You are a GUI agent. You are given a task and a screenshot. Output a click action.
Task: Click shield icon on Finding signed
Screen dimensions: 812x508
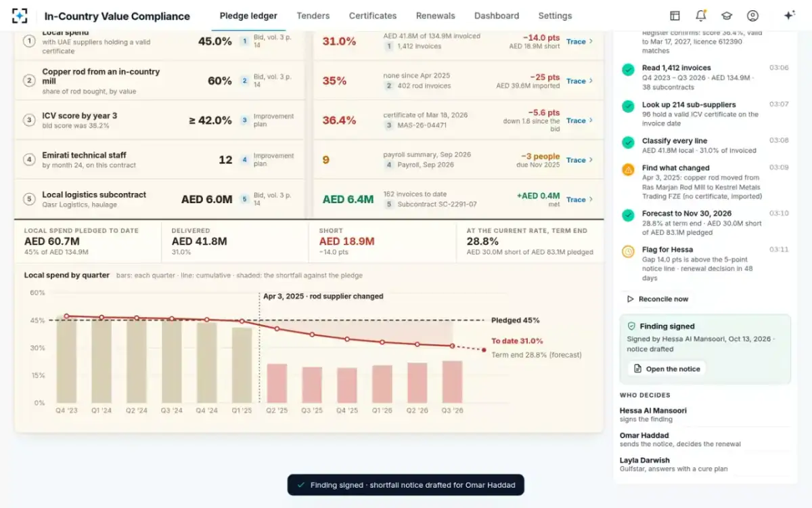pos(631,326)
